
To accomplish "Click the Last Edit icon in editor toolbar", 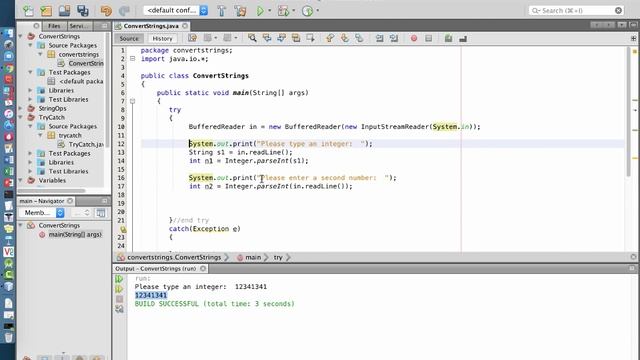I will coord(192,38).
